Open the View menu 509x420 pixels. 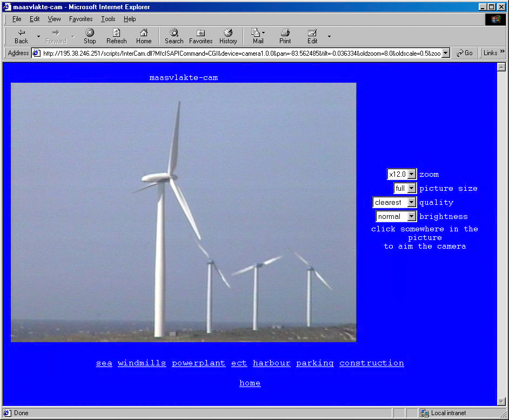(54, 19)
